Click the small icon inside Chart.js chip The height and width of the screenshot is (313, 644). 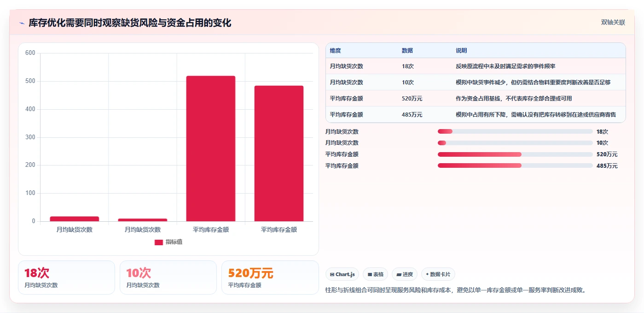[x=332, y=274]
